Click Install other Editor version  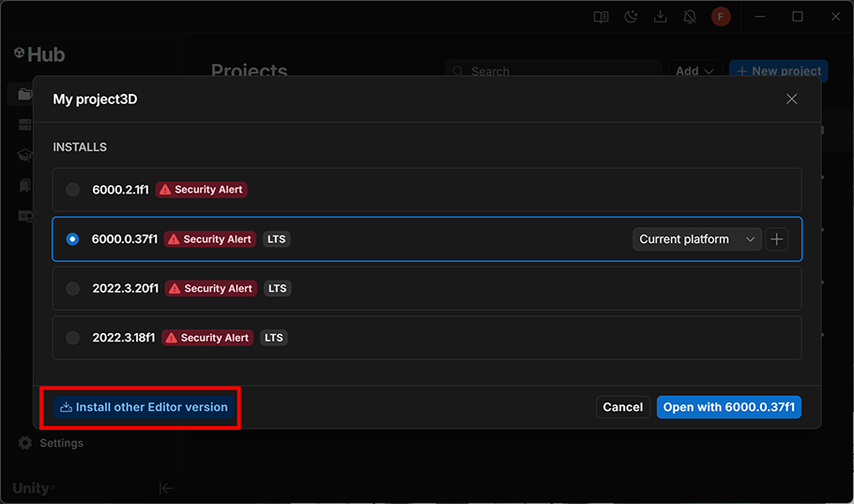click(143, 407)
